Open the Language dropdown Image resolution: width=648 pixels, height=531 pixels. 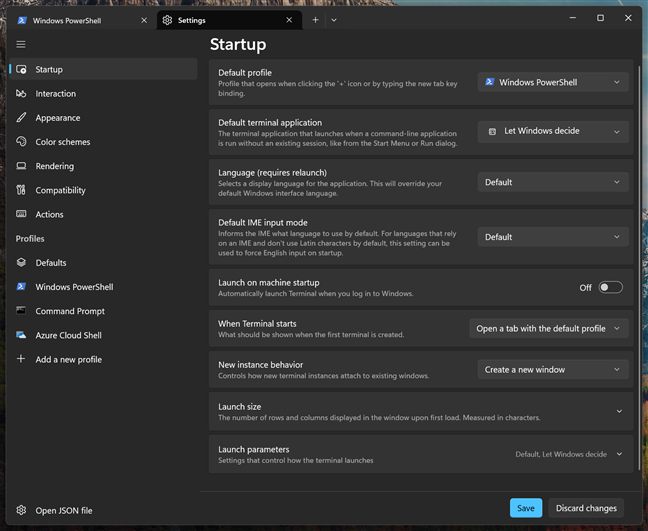click(x=553, y=182)
